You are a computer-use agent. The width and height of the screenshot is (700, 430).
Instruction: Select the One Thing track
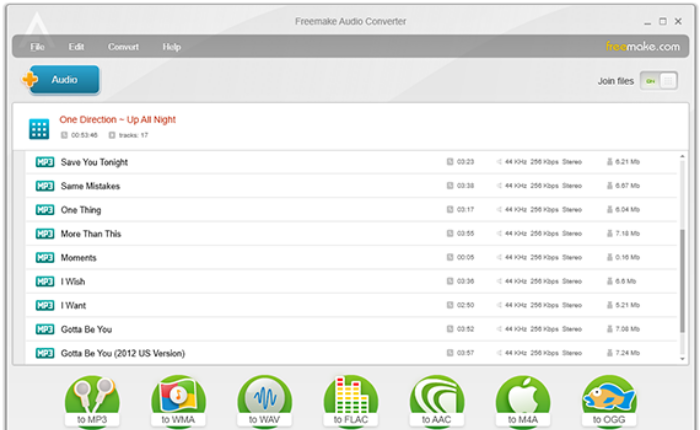tap(352, 209)
